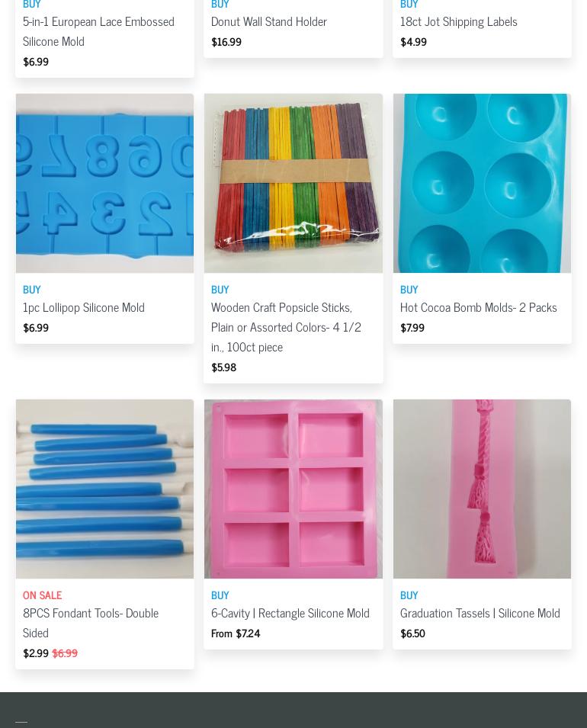Click BUY above Graduation Tassels Silicone Mold
This screenshot has height=728, width=587.
(x=409, y=595)
